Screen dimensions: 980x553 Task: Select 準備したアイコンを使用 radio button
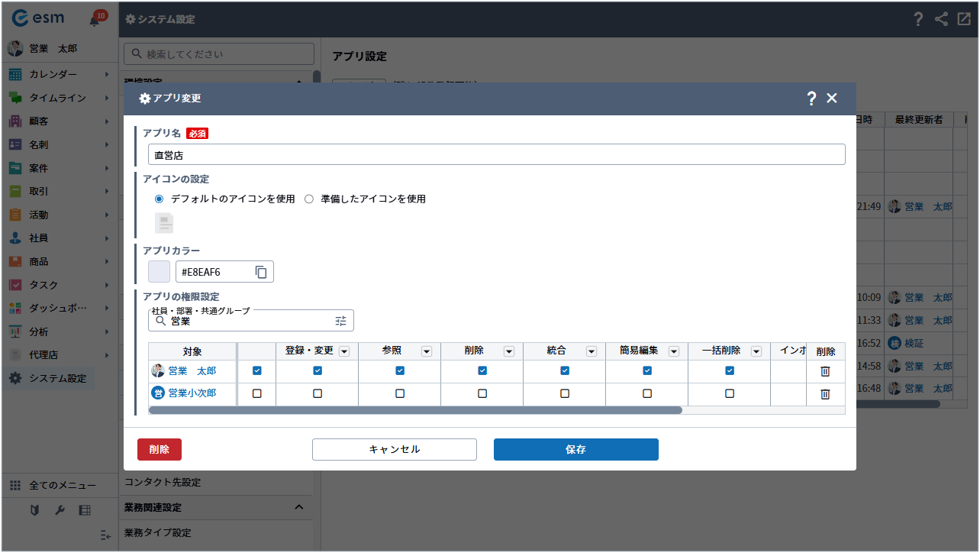(x=309, y=199)
